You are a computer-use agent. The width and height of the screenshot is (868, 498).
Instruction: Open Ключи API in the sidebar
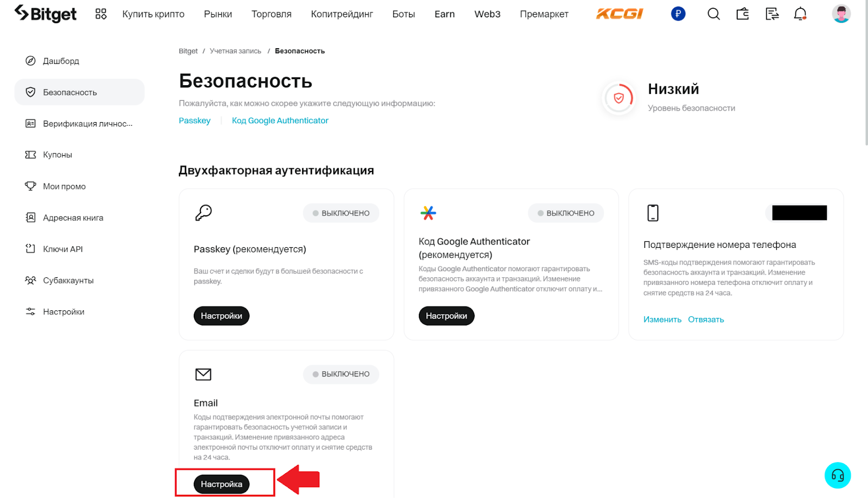pyautogui.click(x=63, y=249)
